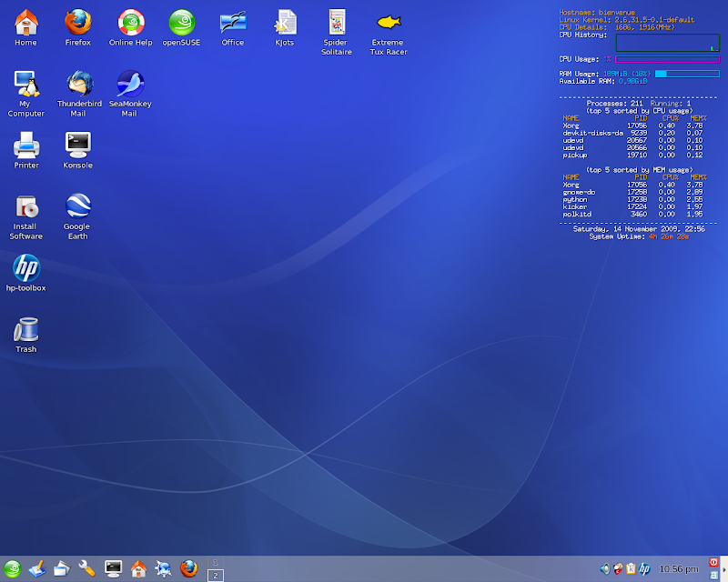
Task: Launch the Konsole terminal icon
Action: click(x=77, y=144)
